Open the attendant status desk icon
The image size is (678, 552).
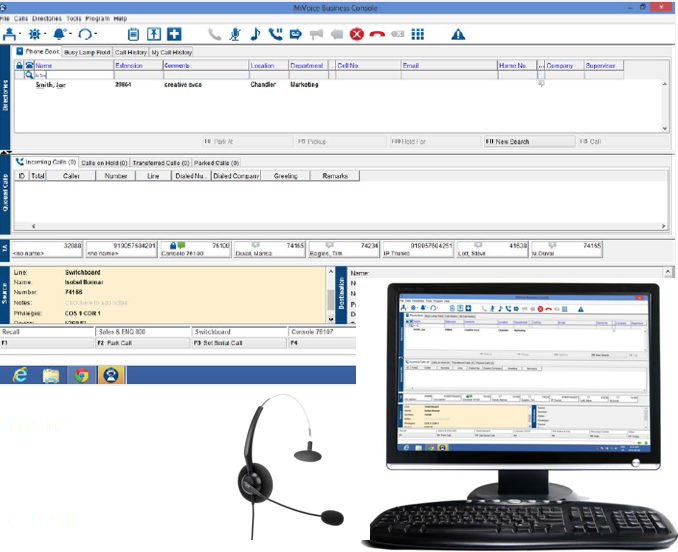(10, 34)
